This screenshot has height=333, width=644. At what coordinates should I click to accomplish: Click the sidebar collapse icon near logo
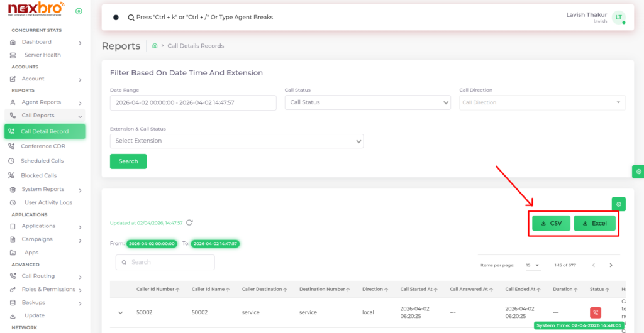click(79, 11)
